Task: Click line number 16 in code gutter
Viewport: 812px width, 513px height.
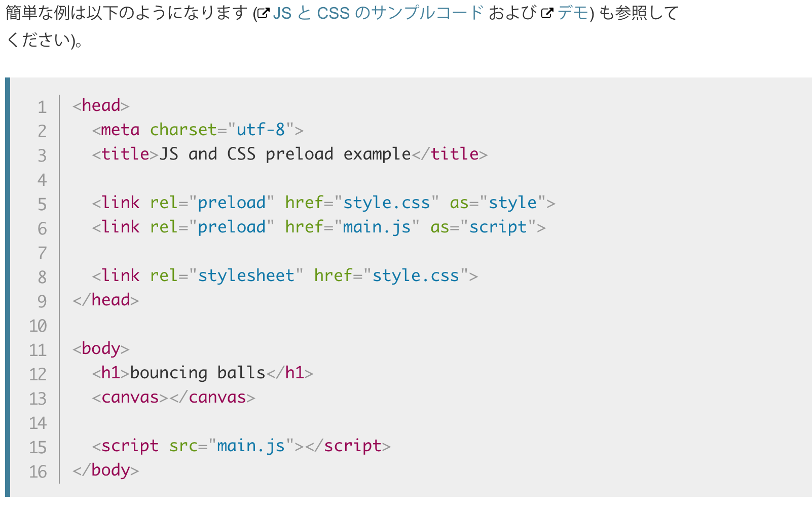Action: (x=38, y=471)
